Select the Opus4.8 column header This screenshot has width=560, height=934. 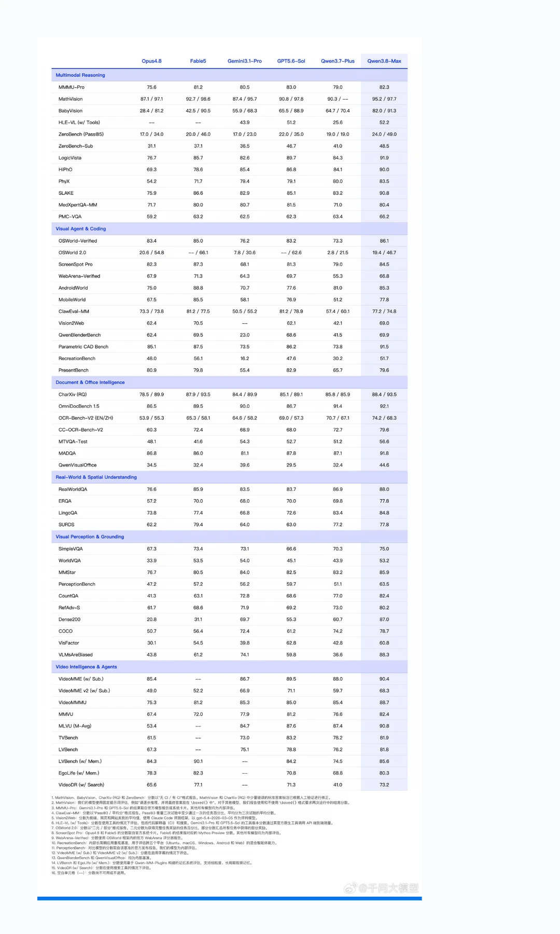click(151, 61)
